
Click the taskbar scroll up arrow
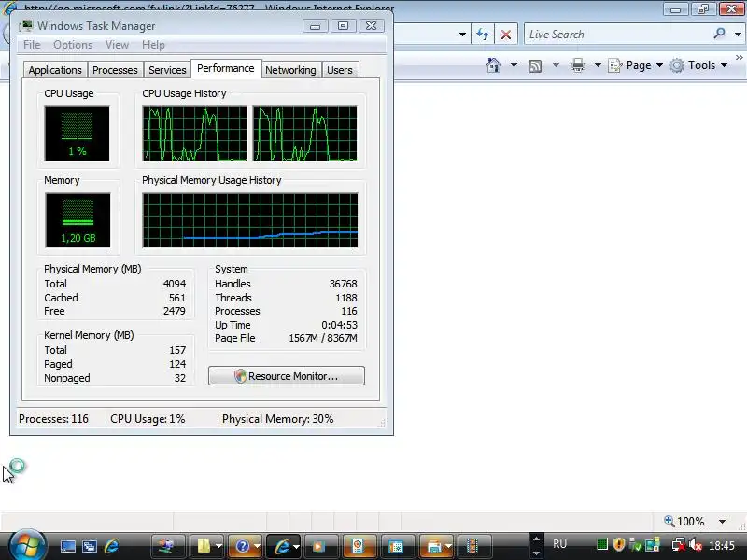click(x=536, y=539)
